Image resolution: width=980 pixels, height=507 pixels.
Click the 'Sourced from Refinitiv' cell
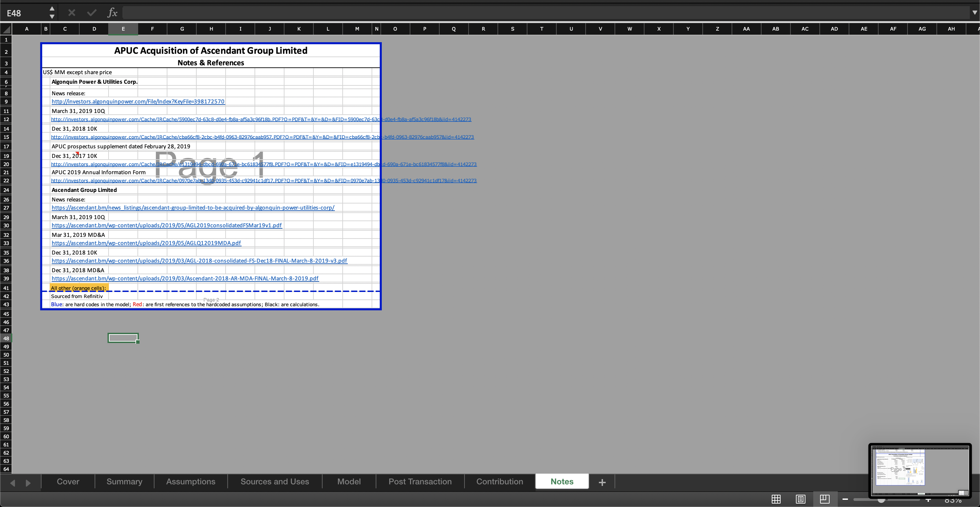pyautogui.click(x=77, y=296)
